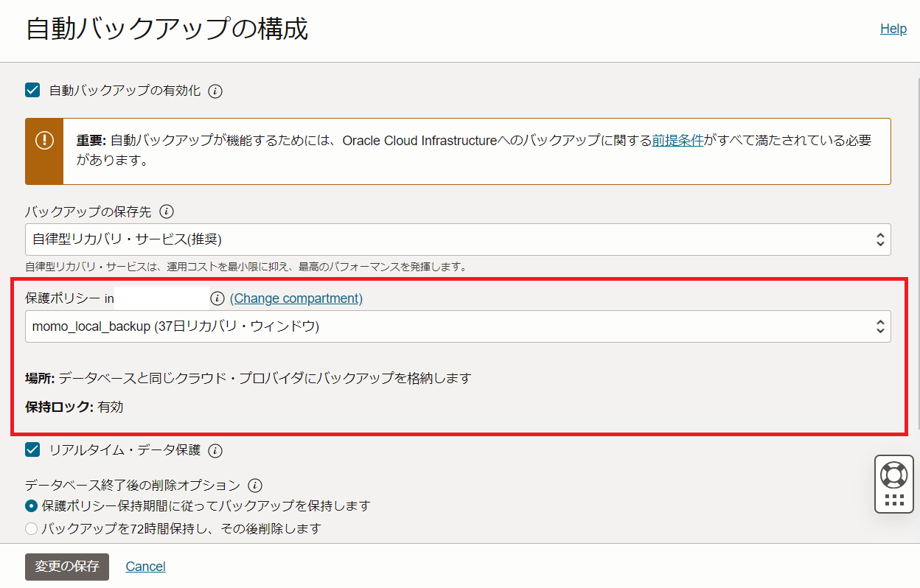Toggle the 自動バックアップの有効化 checkbox
Viewport: 920px width, 588px height.
coord(32,91)
